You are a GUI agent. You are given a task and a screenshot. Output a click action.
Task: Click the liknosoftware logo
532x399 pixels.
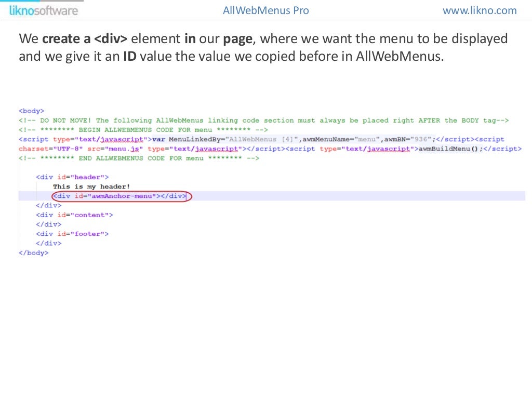point(44,10)
